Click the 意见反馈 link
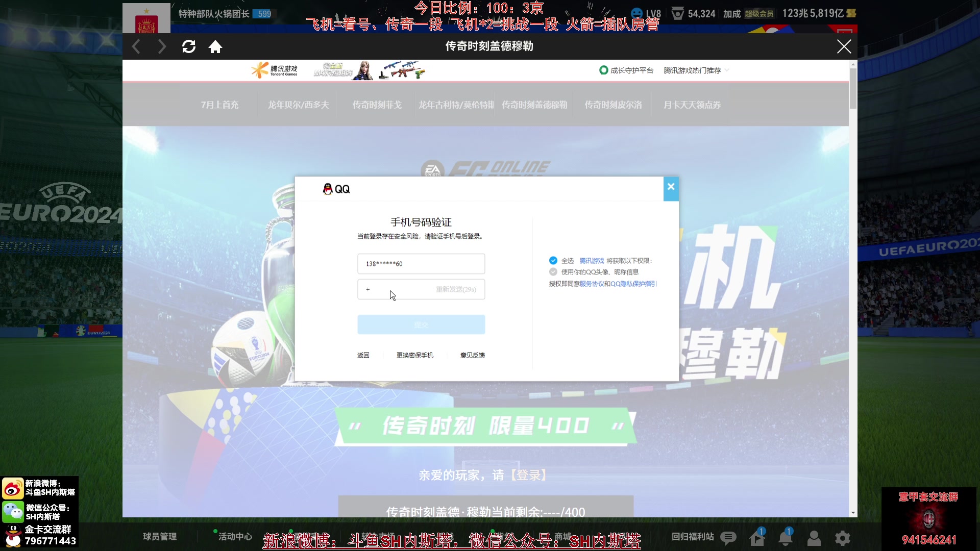This screenshot has height=551, width=980. pos(473,355)
